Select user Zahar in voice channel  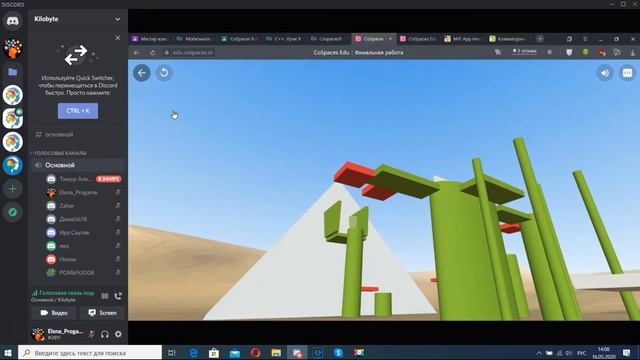pyautogui.click(x=84, y=206)
